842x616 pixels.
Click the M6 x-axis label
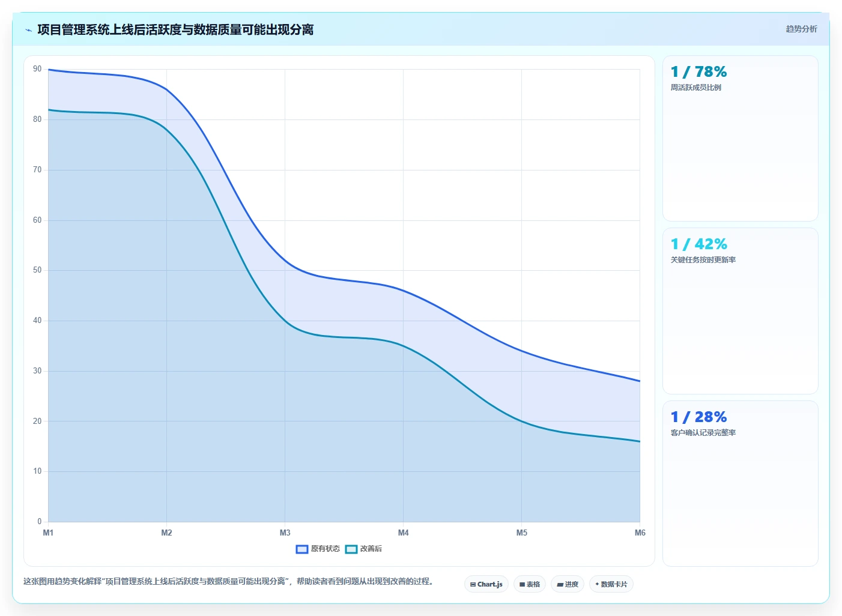[x=640, y=533]
